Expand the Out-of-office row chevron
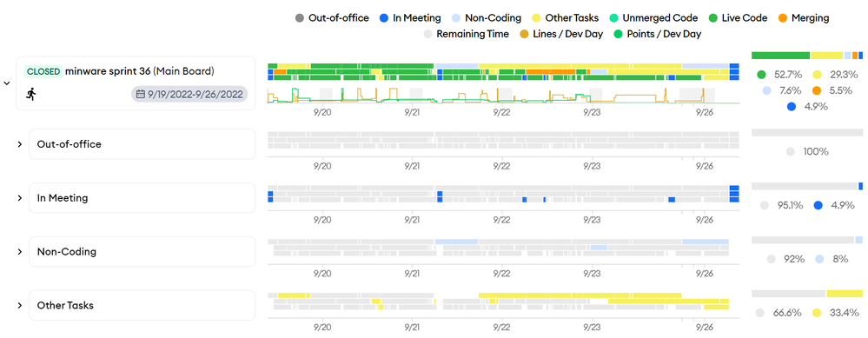Viewport: 868px width, 338px height. [x=19, y=144]
